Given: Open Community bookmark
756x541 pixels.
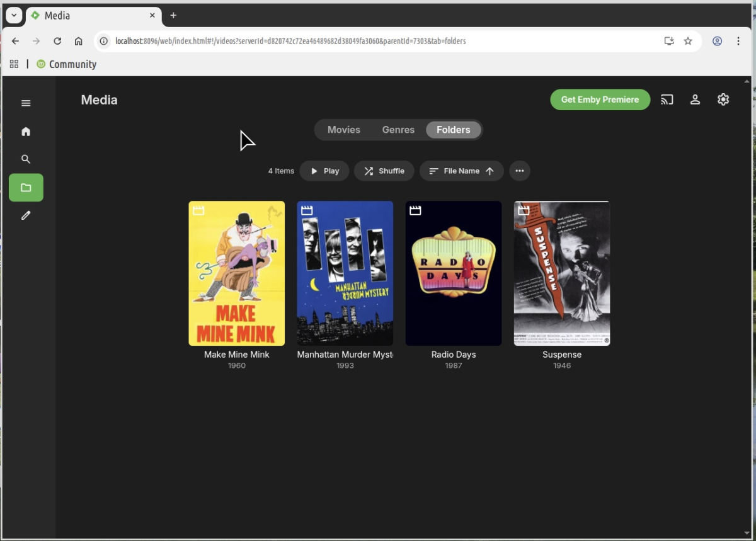Looking at the screenshot, I should [66, 64].
